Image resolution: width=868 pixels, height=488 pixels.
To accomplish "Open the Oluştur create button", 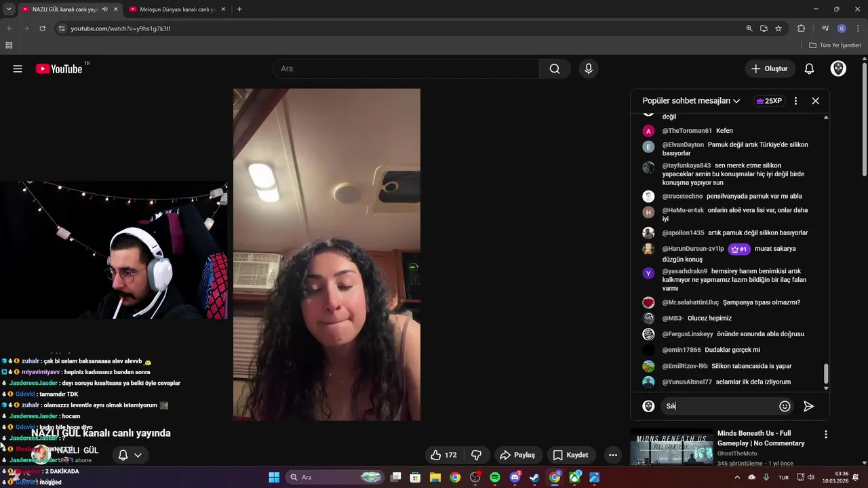I will (769, 68).
